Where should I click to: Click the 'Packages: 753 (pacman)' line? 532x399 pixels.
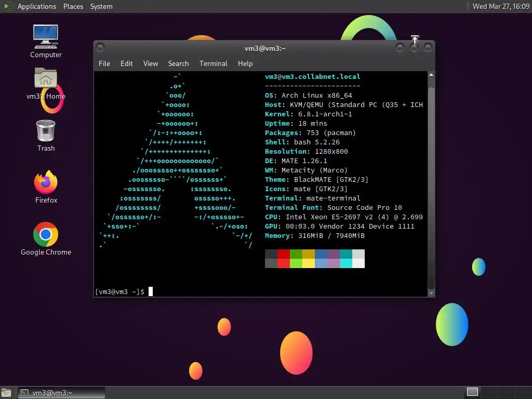point(310,132)
